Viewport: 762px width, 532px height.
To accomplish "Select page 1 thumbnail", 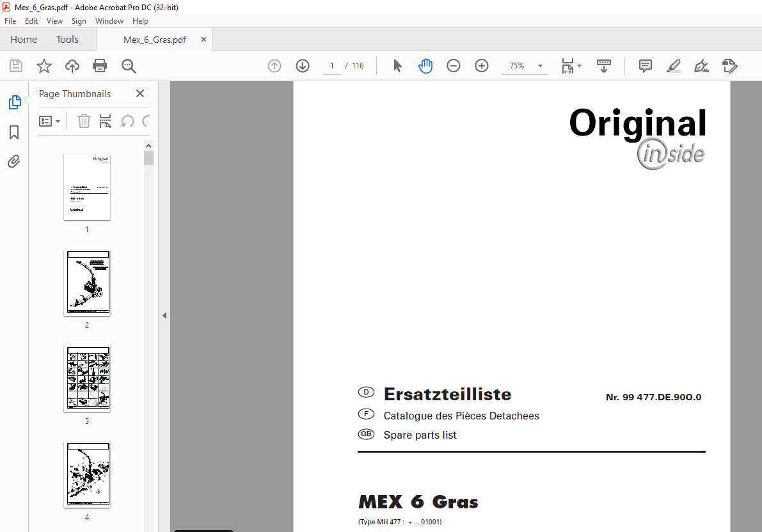I will [x=87, y=187].
